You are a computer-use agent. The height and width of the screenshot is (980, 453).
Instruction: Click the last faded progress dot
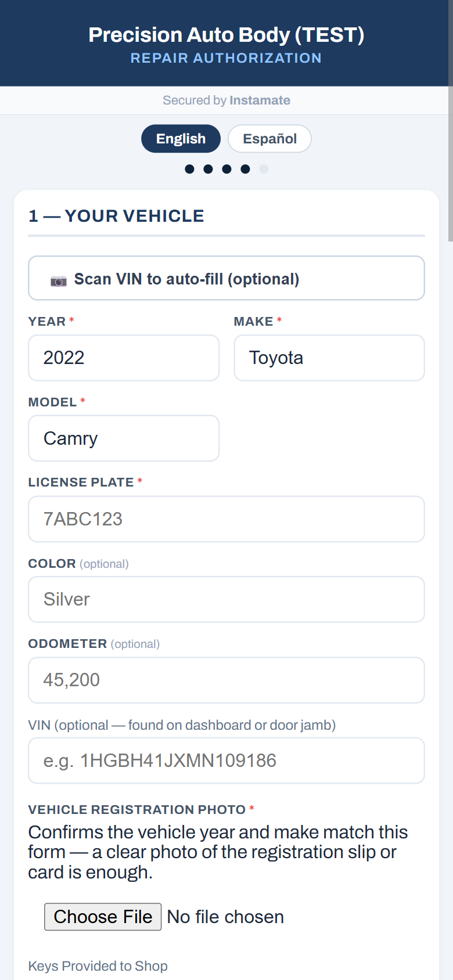[x=264, y=169]
